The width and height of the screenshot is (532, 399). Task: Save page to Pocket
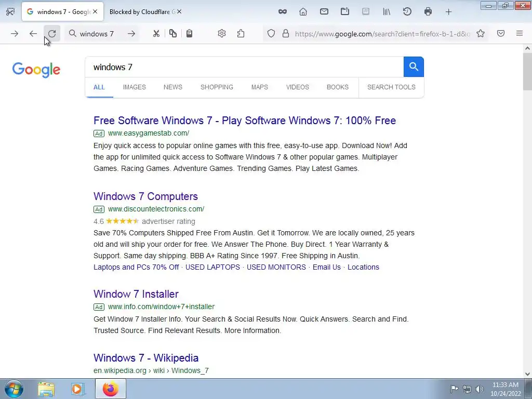[501, 33]
